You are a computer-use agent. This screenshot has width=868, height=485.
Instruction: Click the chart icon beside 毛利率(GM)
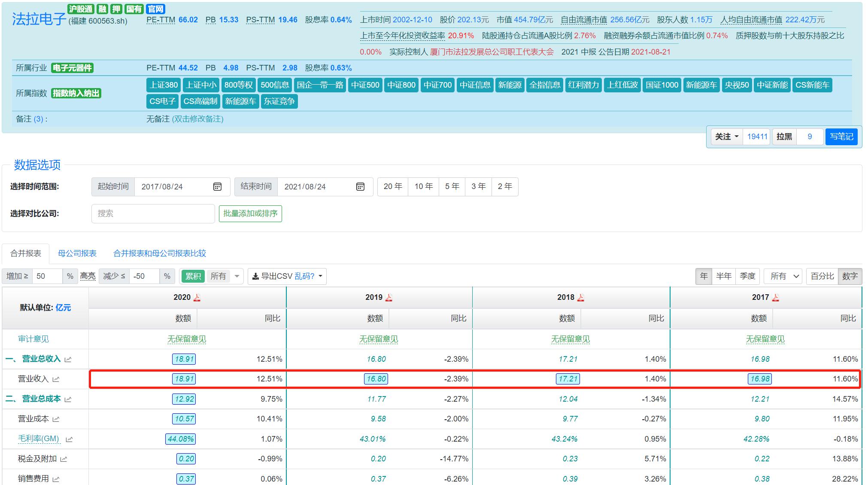(x=69, y=439)
